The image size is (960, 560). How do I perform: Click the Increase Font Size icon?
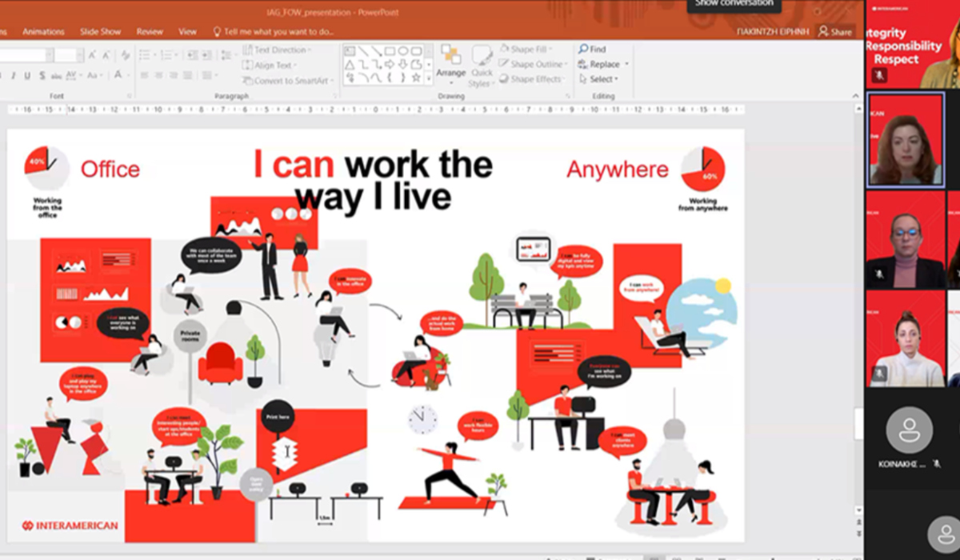pyautogui.click(x=92, y=55)
